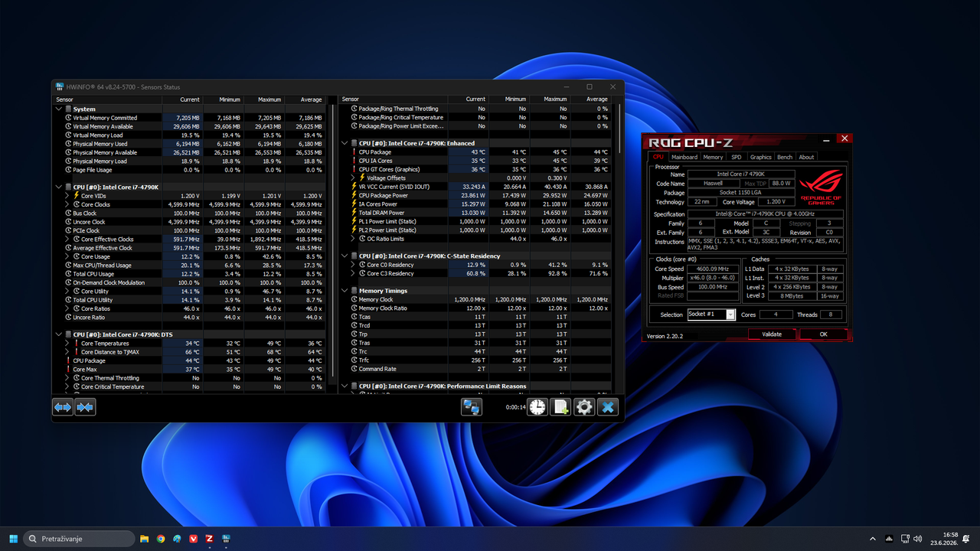Expand the Core Ratios row
The width and height of the screenshot is (980, 551).
click(67, 308)
